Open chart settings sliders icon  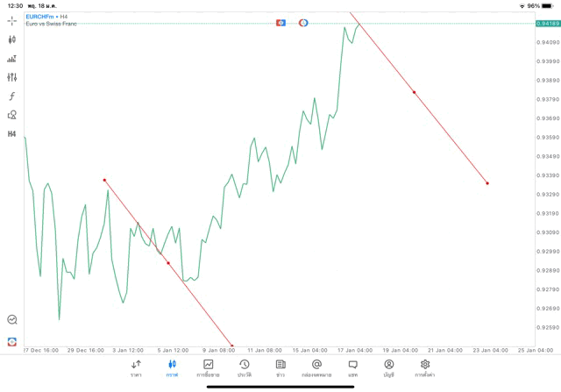click(11, 77)
